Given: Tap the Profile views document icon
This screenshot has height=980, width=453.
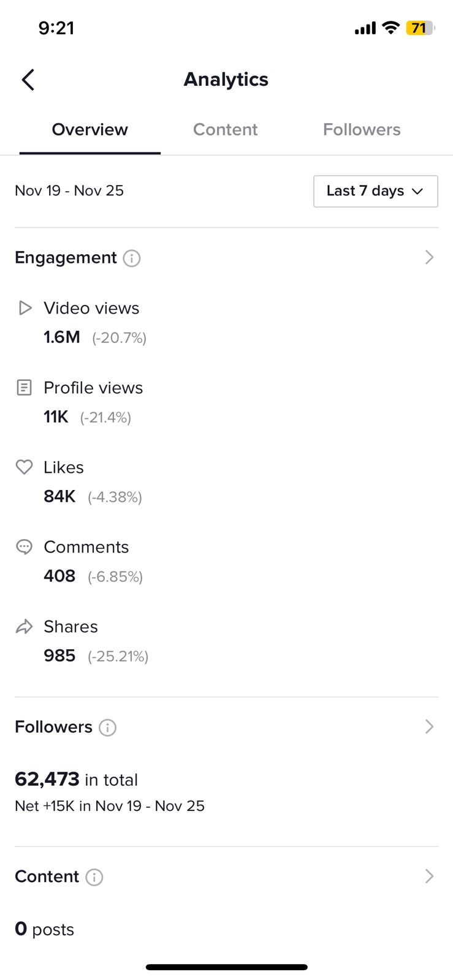Looking at the screenshot, I should (24, 388).
